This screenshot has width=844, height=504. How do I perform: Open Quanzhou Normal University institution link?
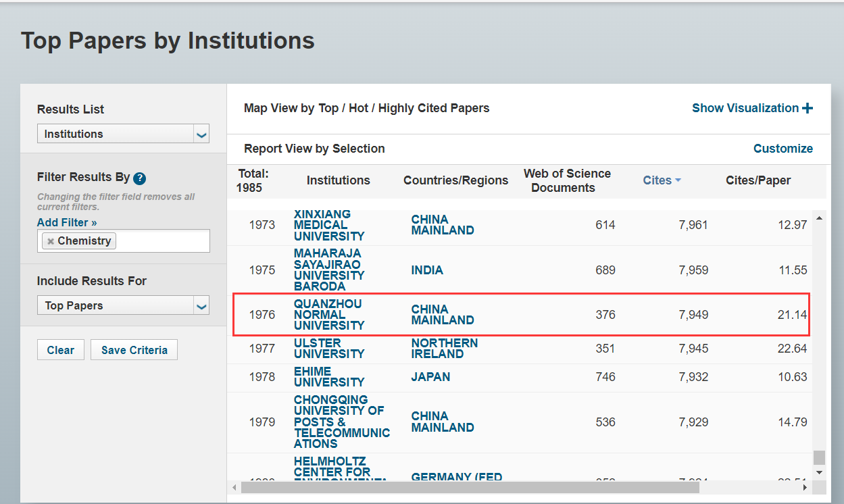click(x=328, y=315)
